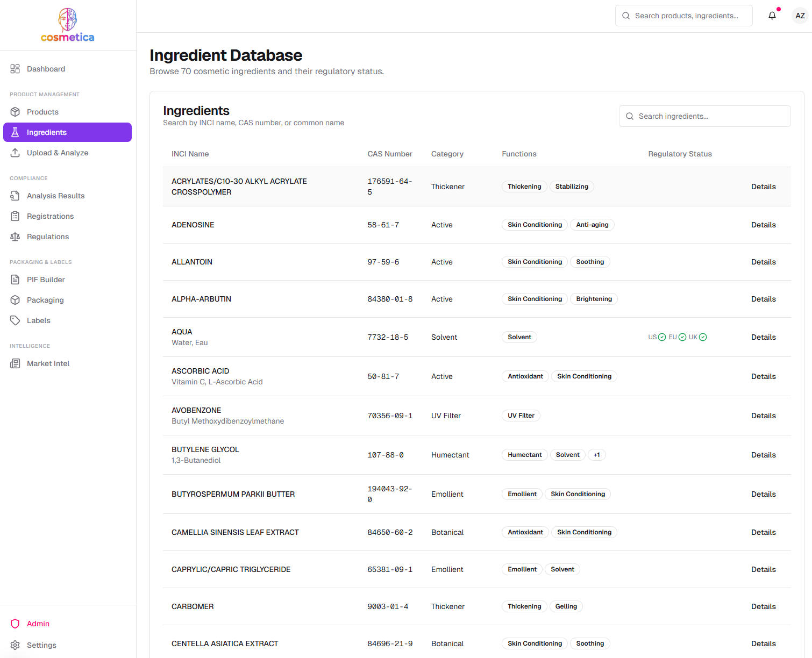Click the notification bell icon

pyautogui.click(x=772, y=16)
